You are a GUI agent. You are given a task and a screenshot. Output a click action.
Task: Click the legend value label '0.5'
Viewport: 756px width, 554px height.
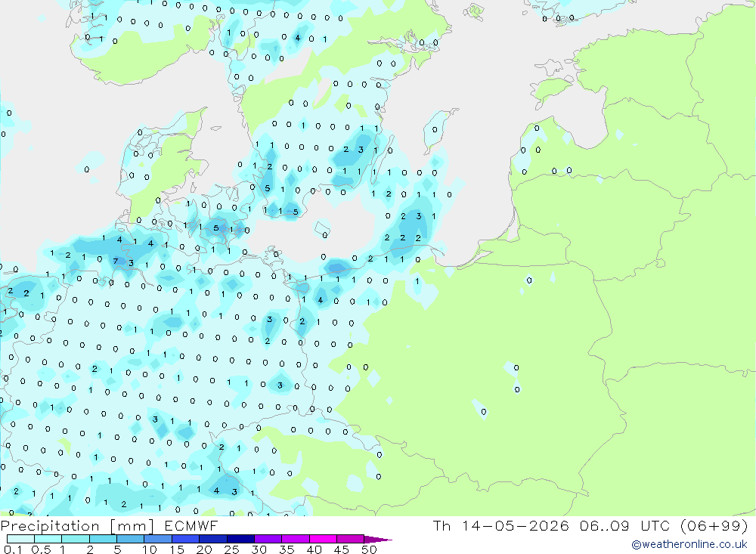(x=41, y=549)
